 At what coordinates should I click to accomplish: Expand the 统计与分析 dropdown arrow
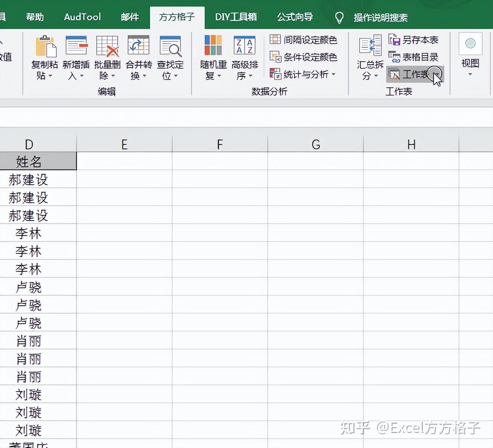coord(334,74)
